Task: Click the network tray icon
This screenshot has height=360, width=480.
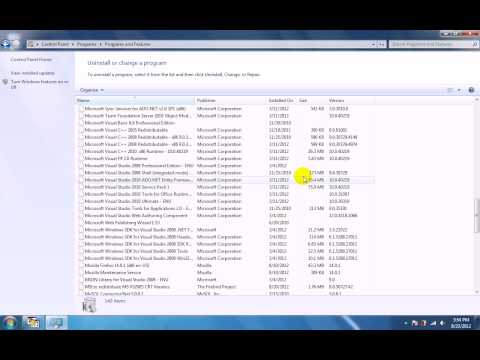Action: tap(433, 323)
